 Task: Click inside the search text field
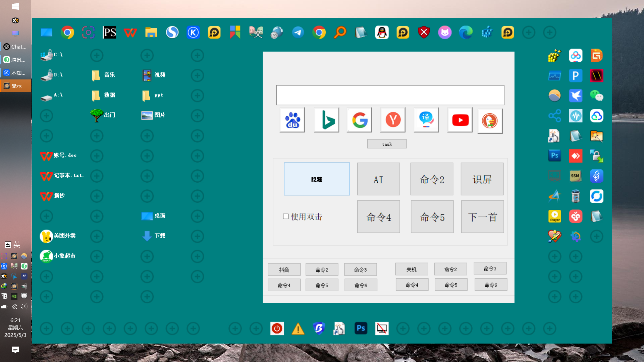pos(390,95)
